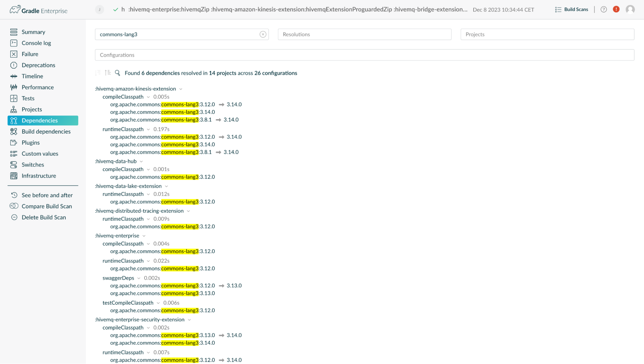Click the Compare Build Scan icon
The width and height of the screenshot is (644, 364).
coord(14,206)
